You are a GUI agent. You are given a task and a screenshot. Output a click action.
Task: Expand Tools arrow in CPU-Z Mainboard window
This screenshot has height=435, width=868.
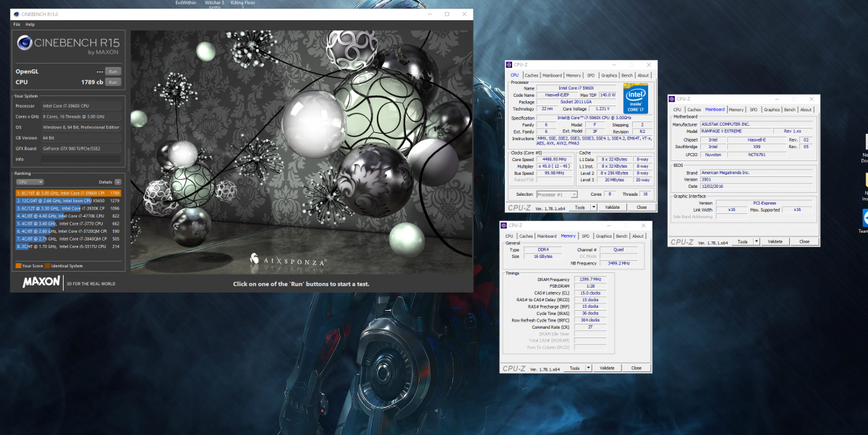click(756, 241)
